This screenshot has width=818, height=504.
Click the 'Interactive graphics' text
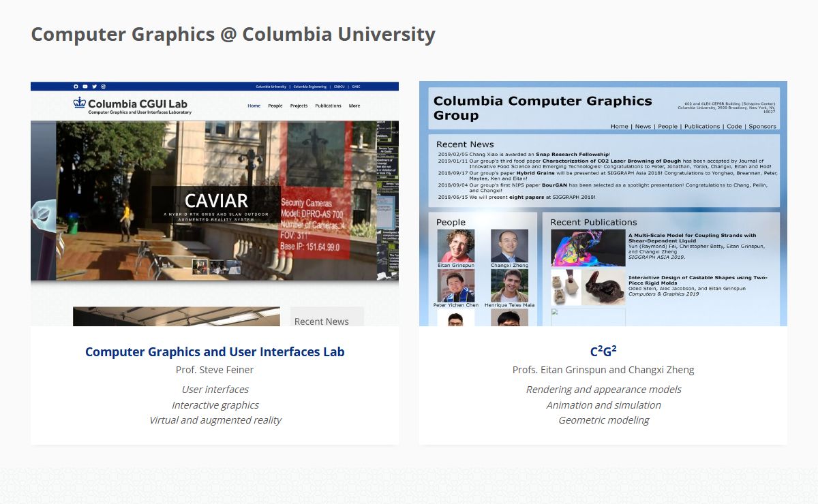click(215, 405)
